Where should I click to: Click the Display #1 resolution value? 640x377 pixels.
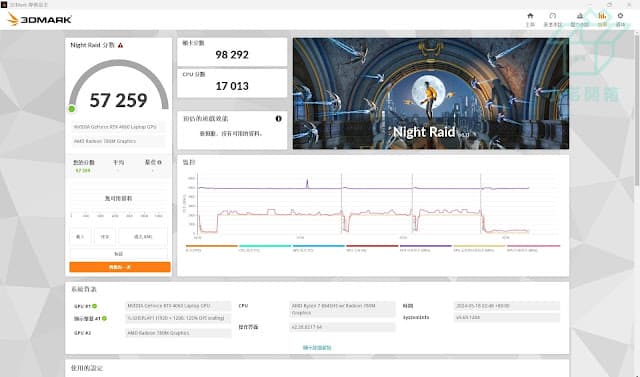point(178,318)
